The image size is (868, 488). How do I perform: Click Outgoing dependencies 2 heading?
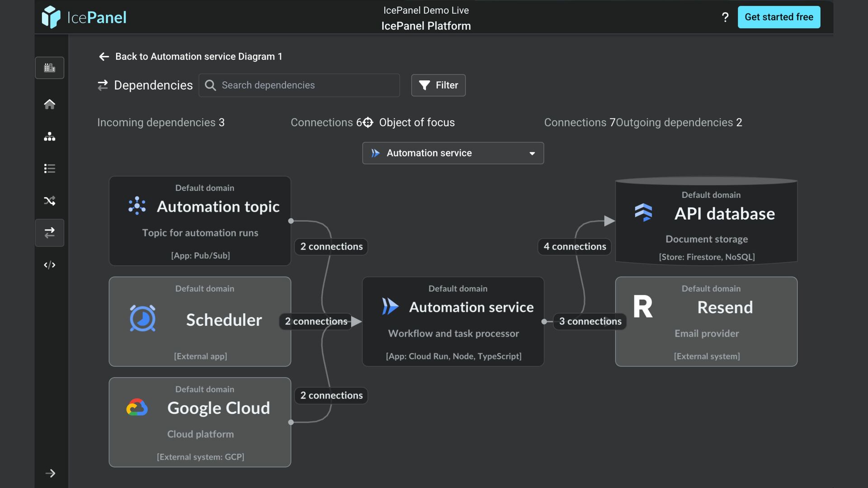(679, 122)
